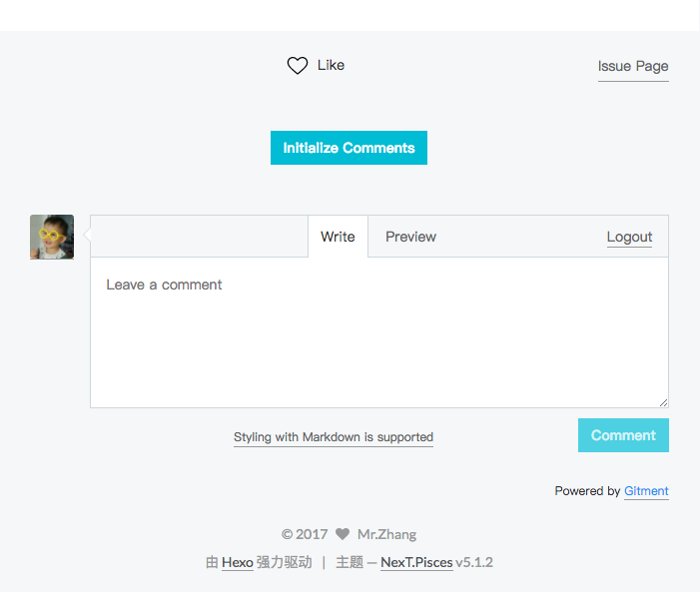Open the NexT.Pisces theme link
The image size is (700, 592).
(416, 562)
